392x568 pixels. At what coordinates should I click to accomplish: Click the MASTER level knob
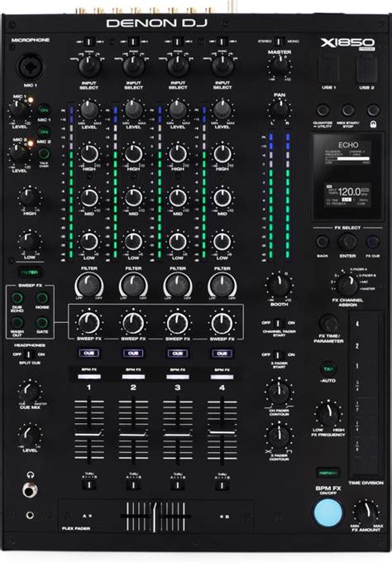tap(280, 66)
